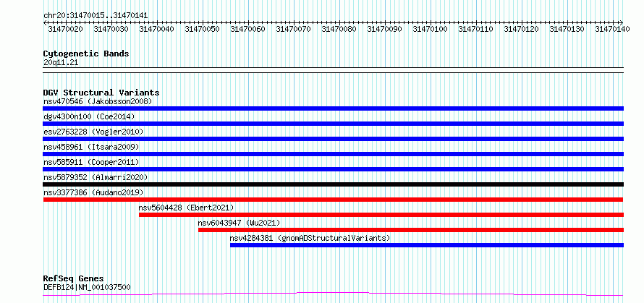This screenshot has height=303, width=644.
Task: Select the blue bar under nsv4284381
Action: pos(427,245)
